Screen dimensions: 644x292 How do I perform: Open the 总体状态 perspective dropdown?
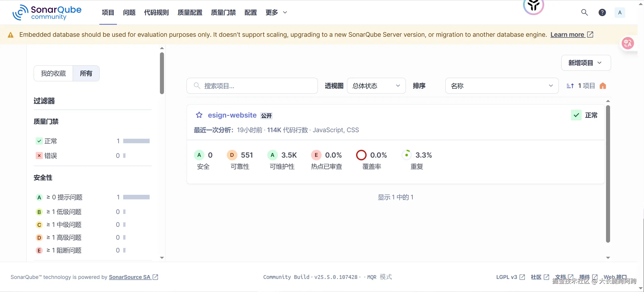376,86
